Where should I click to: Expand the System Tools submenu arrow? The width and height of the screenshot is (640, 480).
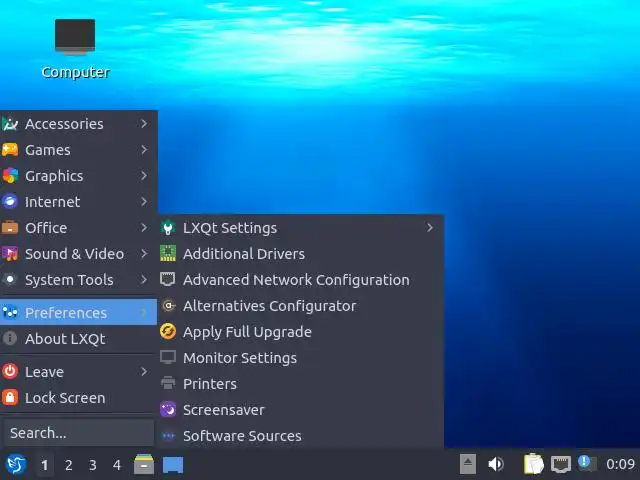[144, 280]
